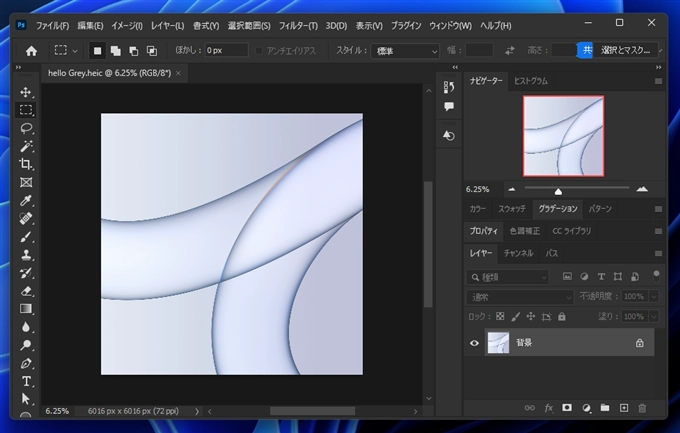Set New selection mode

(x=98, y=51)
